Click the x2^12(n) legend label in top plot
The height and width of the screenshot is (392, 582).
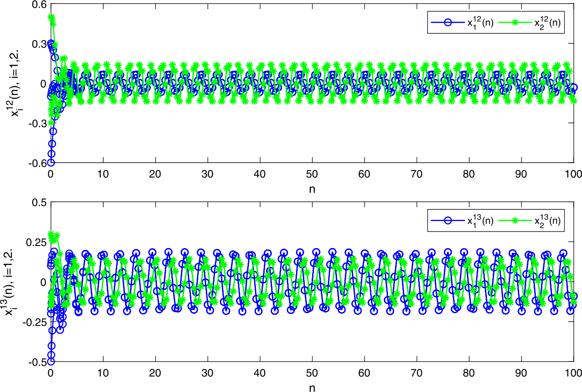pos(547,22)
